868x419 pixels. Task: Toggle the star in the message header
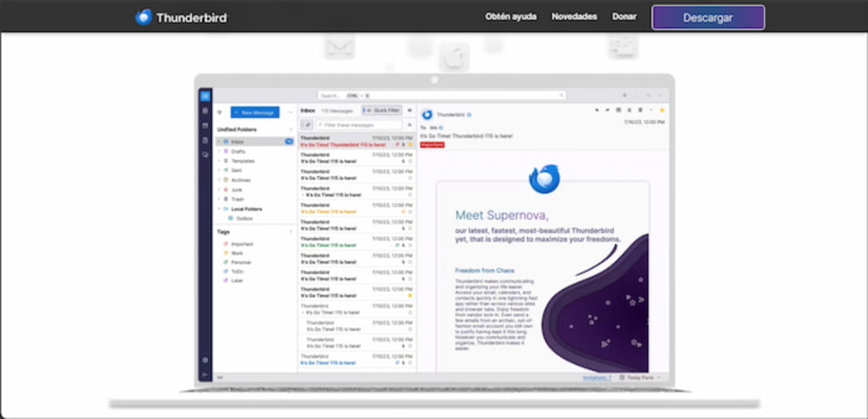662,110
